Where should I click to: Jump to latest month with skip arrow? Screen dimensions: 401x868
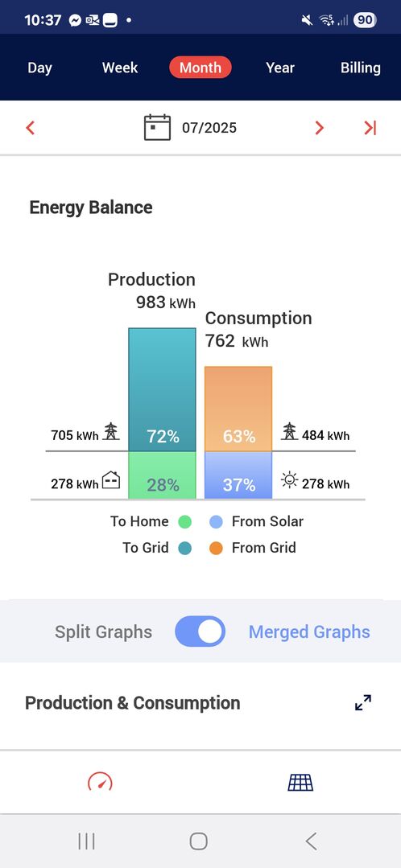370,128
